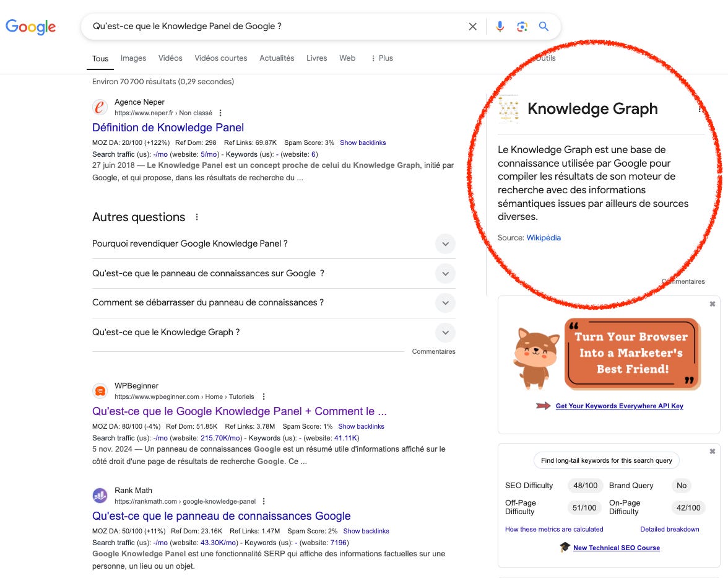Click 'Find long-tail keywords for this search query'
The image size is (728, 578).
point(607,460)
